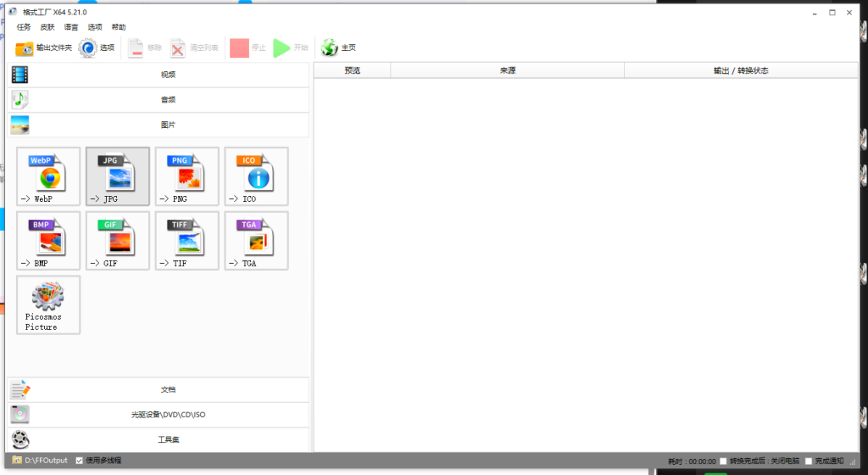Click the D:\FFOutput path in status bar
Viewport: 868px width, 475px height.
(x=46, y=461)
